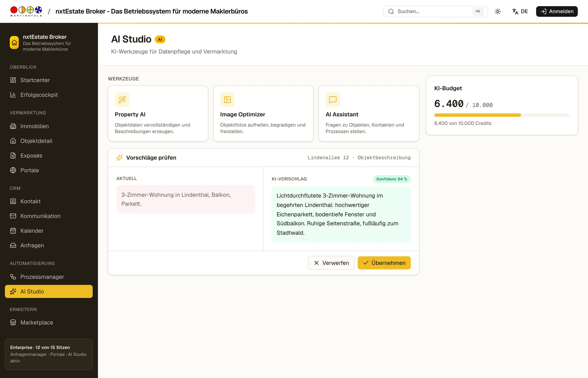Open Startcenter in the sidebar
Image resolution: width=588 pixels, height=378 pixels.
pos(49,80)
